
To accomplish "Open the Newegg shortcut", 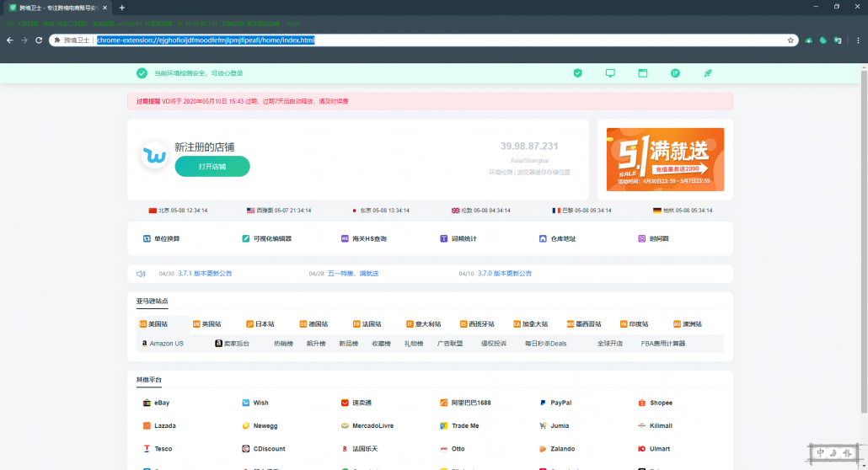I will 260,425.
